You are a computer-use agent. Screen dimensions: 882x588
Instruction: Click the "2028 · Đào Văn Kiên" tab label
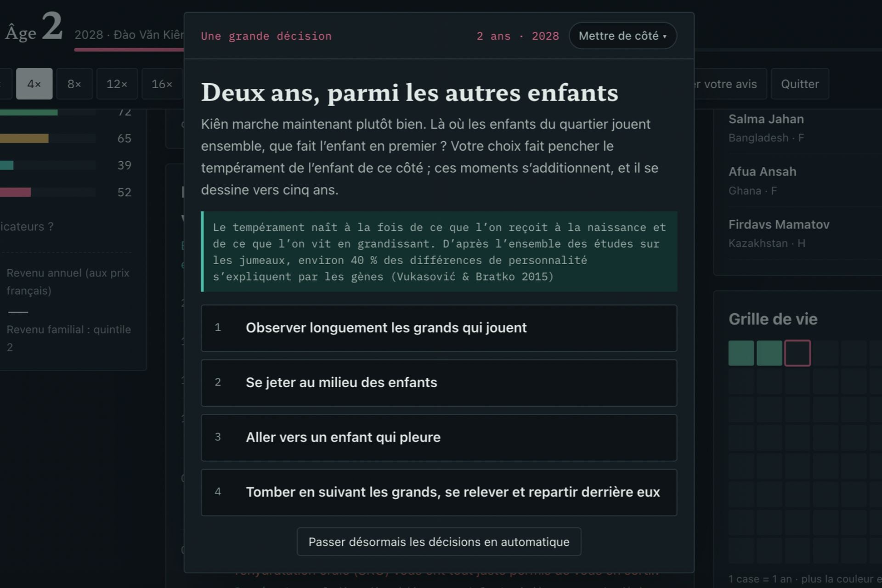pyautogui.click(x=129, y=35)
